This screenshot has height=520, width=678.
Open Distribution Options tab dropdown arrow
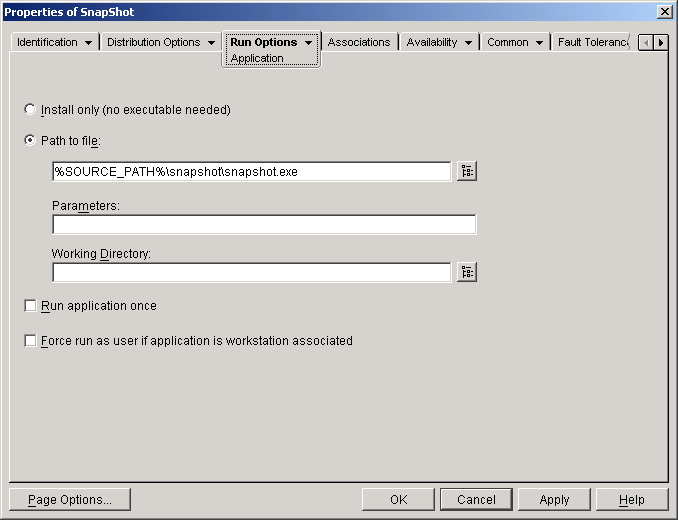(x=211, y=43)
